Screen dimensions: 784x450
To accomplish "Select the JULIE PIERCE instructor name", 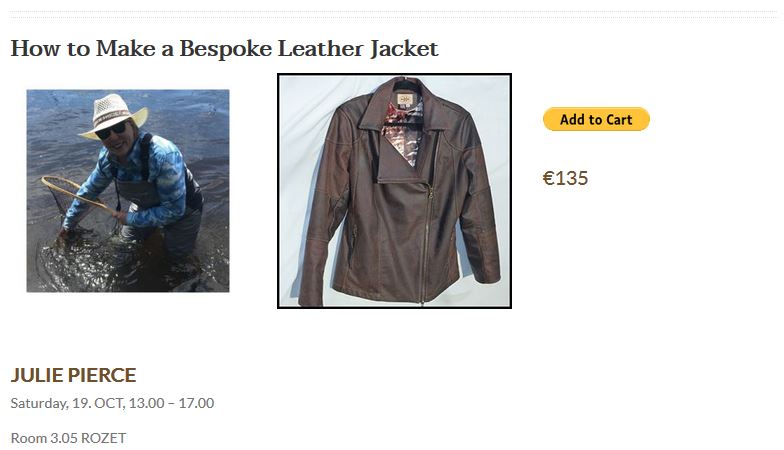I will click(73, 375).
